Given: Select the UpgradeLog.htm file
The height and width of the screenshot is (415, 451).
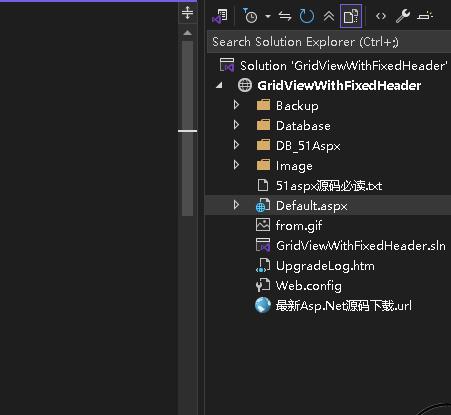Looking at the screenshot, I should (x=325, y=266).
